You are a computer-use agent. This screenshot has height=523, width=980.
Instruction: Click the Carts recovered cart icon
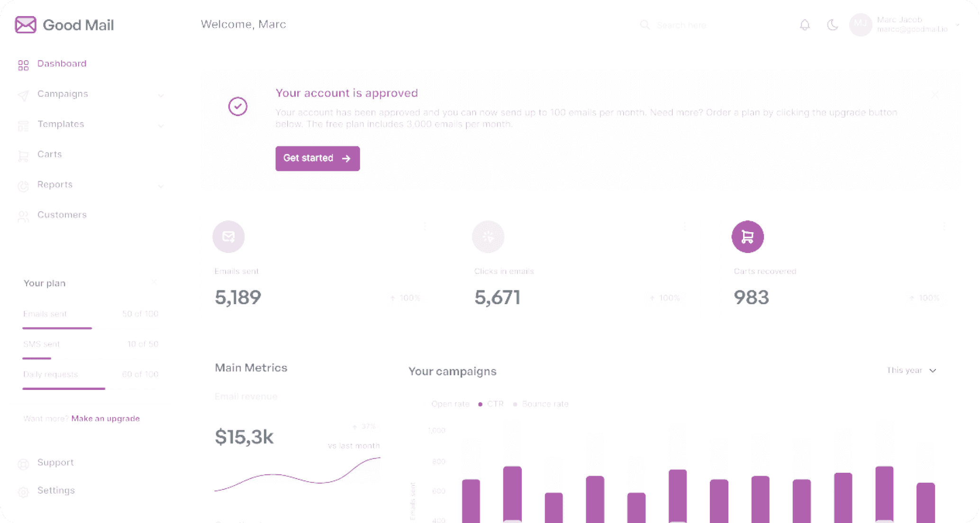click(x=747, y=236)
